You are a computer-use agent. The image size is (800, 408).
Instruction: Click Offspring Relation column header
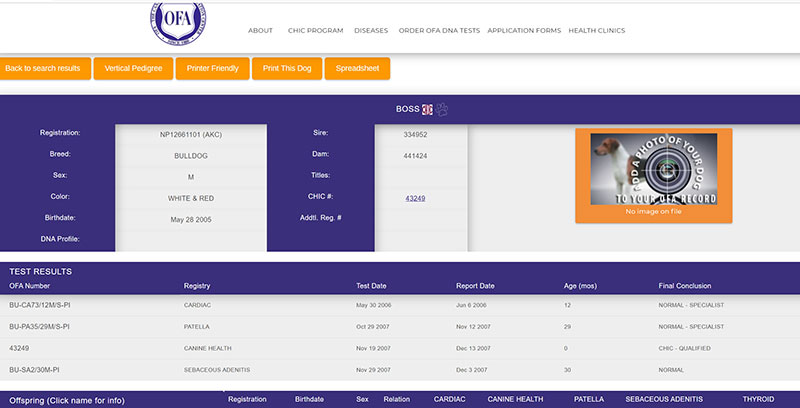tap(397, 399)
